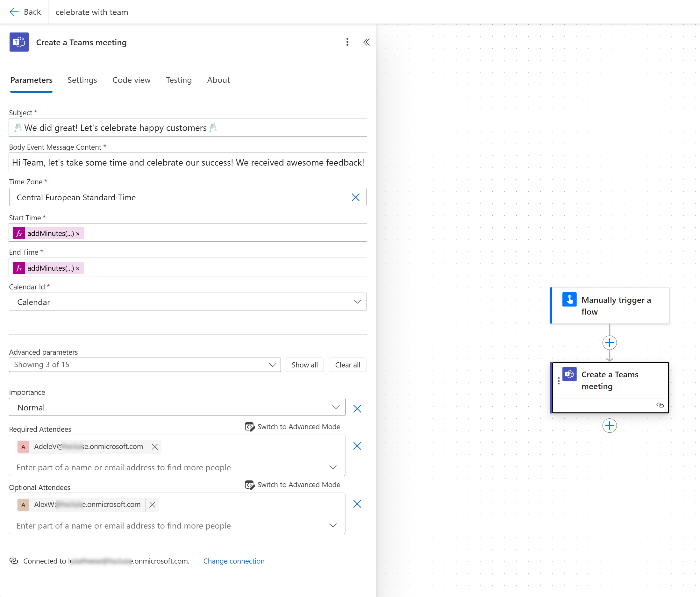
Task: Open the Testing tab
Action: [x=179, y=80]
